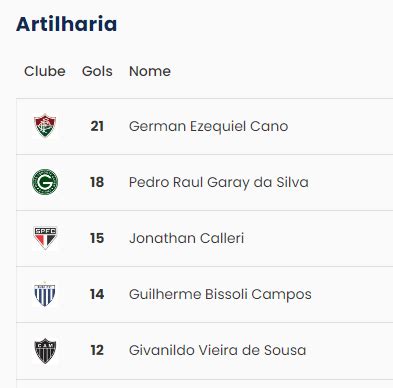Click the Fluminense club crest
Screen dimensions: 393x388
(x=45, y=126)
